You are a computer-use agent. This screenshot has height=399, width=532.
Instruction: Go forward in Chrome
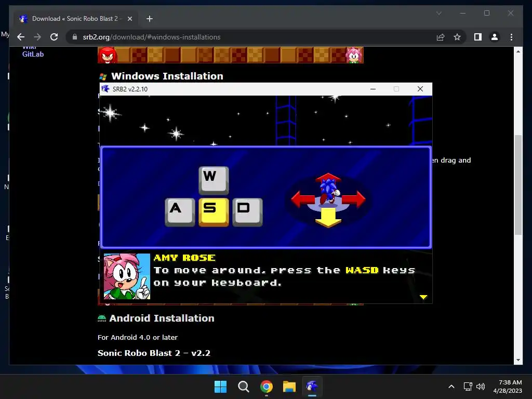[x=37, y=37]
